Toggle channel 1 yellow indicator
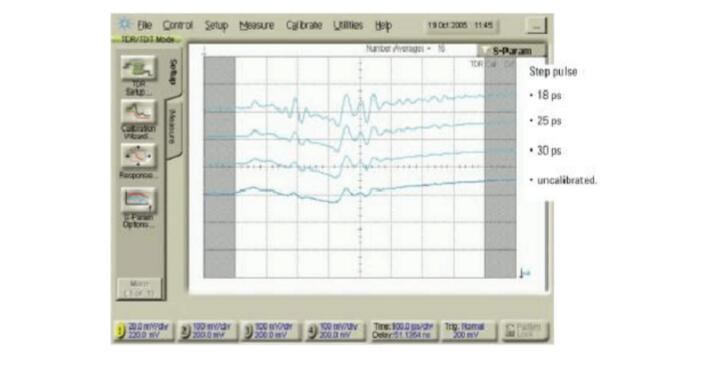 tap(120, 331)
